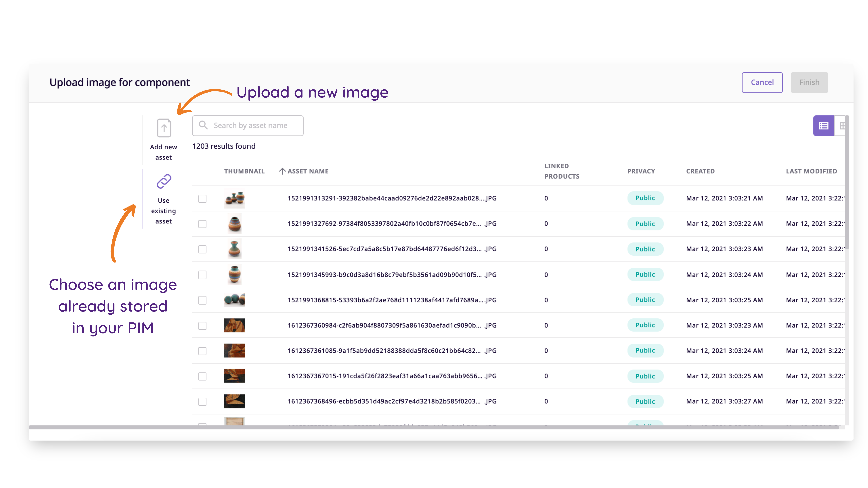This screenshot has width=868, height=488.
Task: Check the box for asset 1521991313291
Action: click(x=202, y=199)
